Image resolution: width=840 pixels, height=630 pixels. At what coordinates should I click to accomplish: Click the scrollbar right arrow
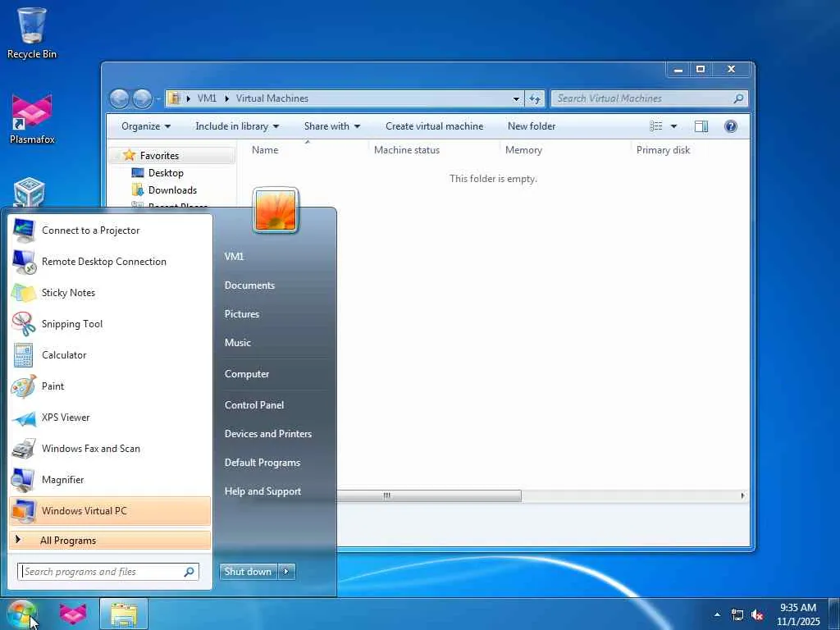(742, 495)
